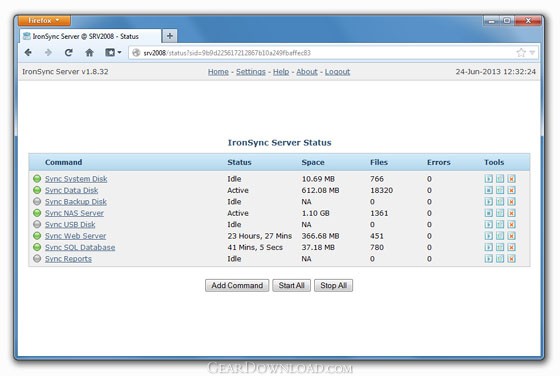Open the Sync Backup Disk command link
This screenshot has width=560, height=376.
point(76,202)
